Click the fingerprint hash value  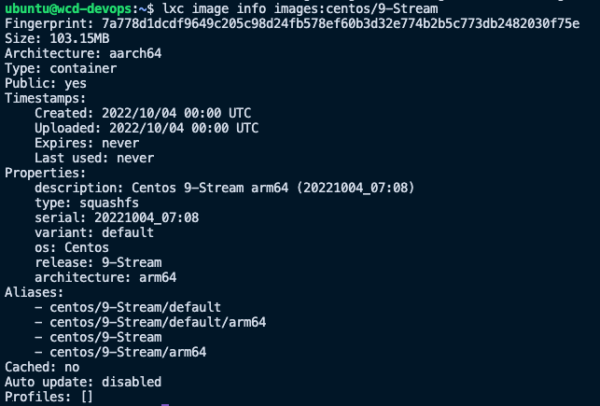(341, 24)
